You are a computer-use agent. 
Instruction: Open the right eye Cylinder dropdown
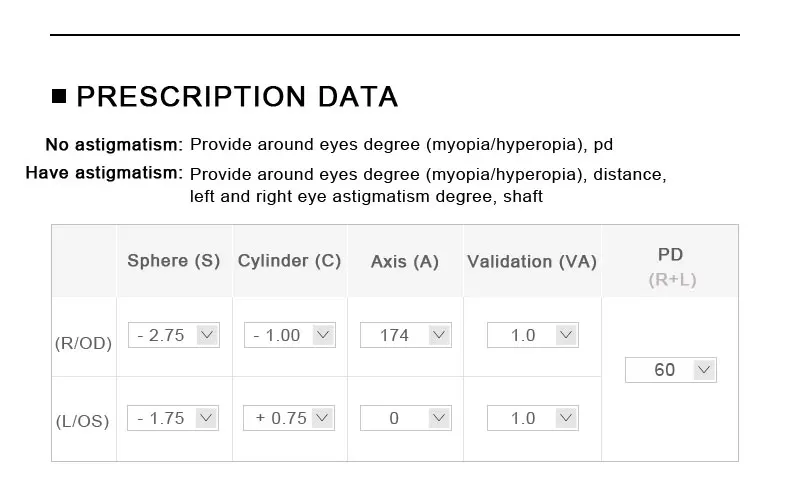pyautogui.click(x=289, y=335)
